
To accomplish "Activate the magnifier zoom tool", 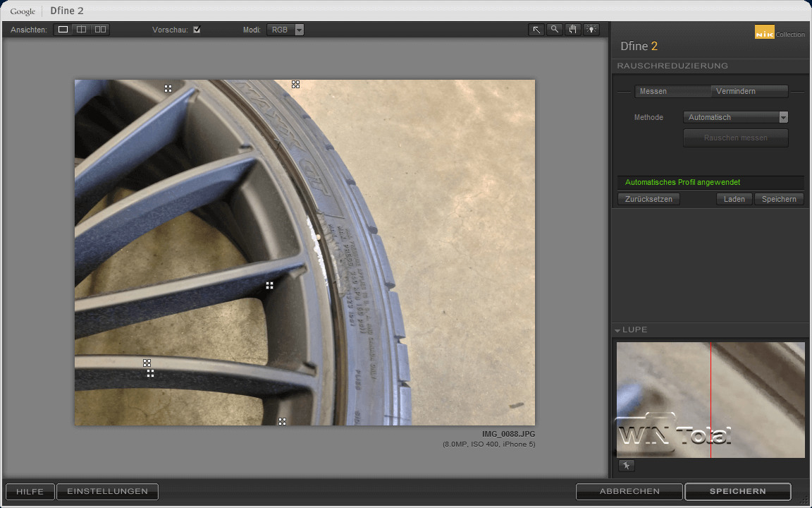I will tap(555, 30).
